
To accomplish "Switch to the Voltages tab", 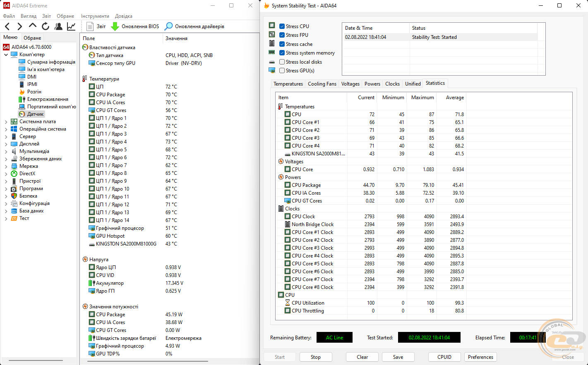I will [350, 84].
